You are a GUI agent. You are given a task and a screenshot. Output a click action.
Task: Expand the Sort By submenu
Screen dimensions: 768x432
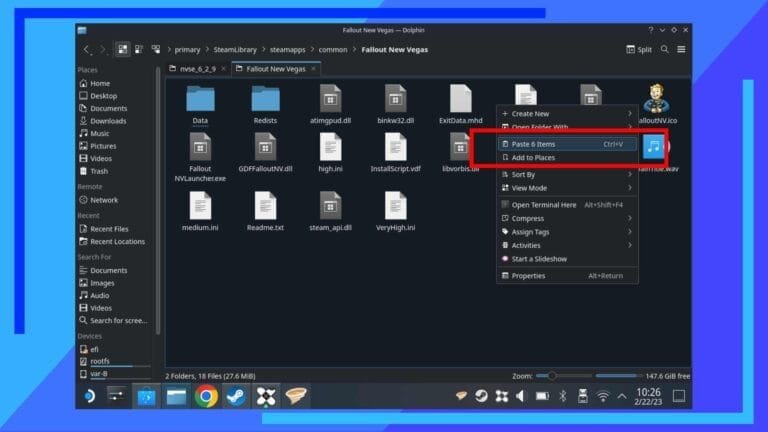coord(567,174)
